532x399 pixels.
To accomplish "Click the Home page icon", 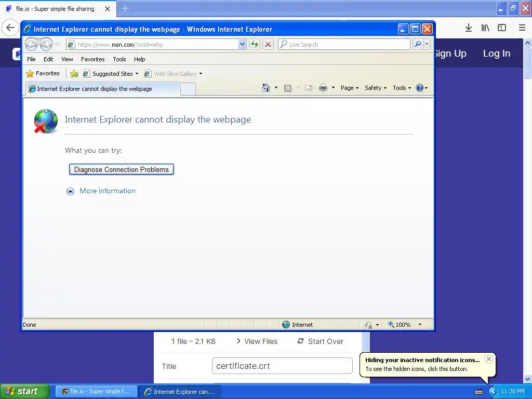I will coord(266,88).
